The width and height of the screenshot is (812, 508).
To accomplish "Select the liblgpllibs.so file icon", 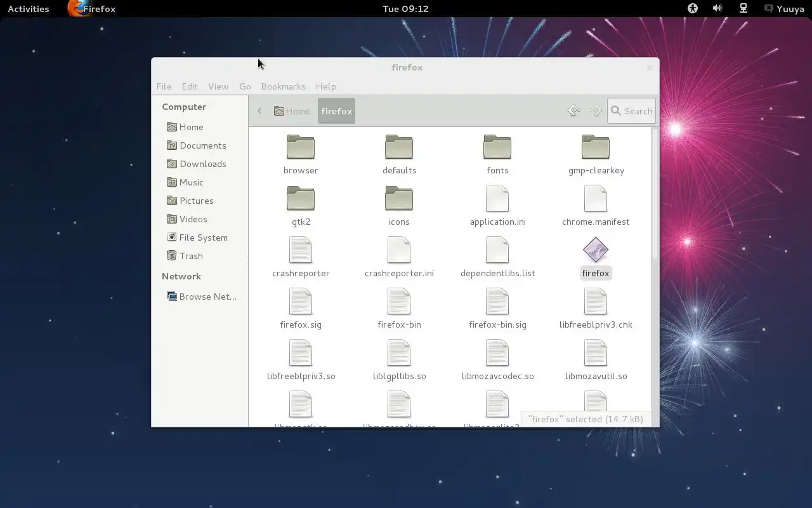I will coord(399,353).
